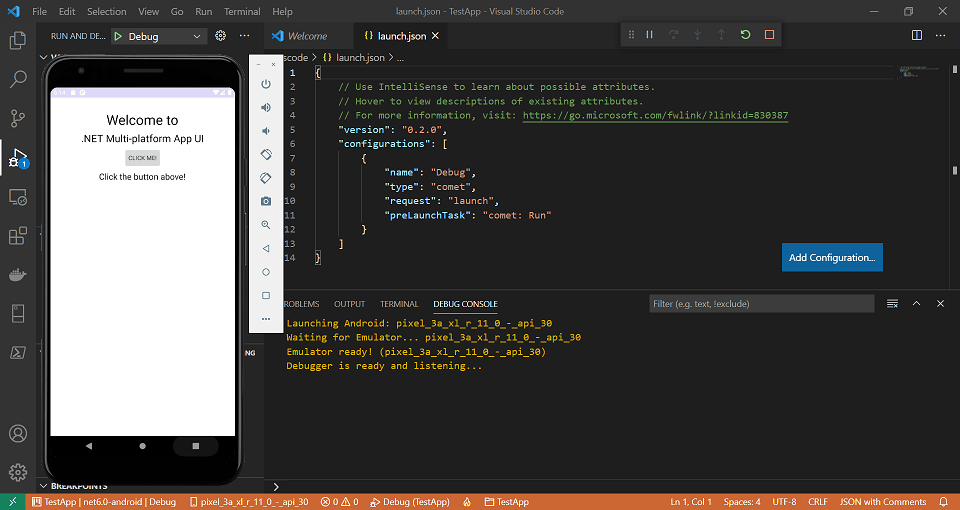Open the Run and Debug more actions menu
960x510 pixels.
click(x=244, y=36)
